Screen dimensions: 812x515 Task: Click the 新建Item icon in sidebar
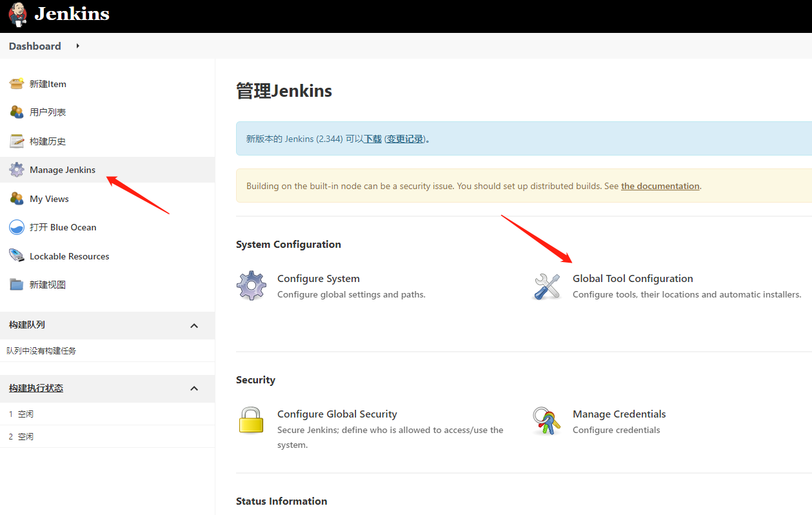[x=17, y=83]
